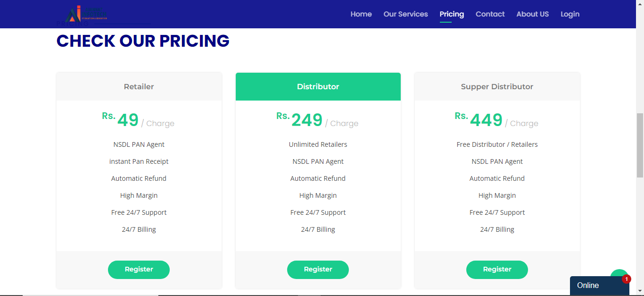The width and height of the screenshot is (644, 296).
Task: Register for the Supper Distributor plan
Action: coord(497,270)
